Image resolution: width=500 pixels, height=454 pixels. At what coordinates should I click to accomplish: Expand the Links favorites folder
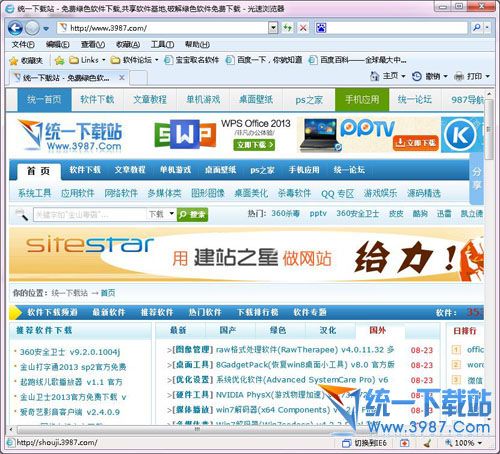click(87, 60)
